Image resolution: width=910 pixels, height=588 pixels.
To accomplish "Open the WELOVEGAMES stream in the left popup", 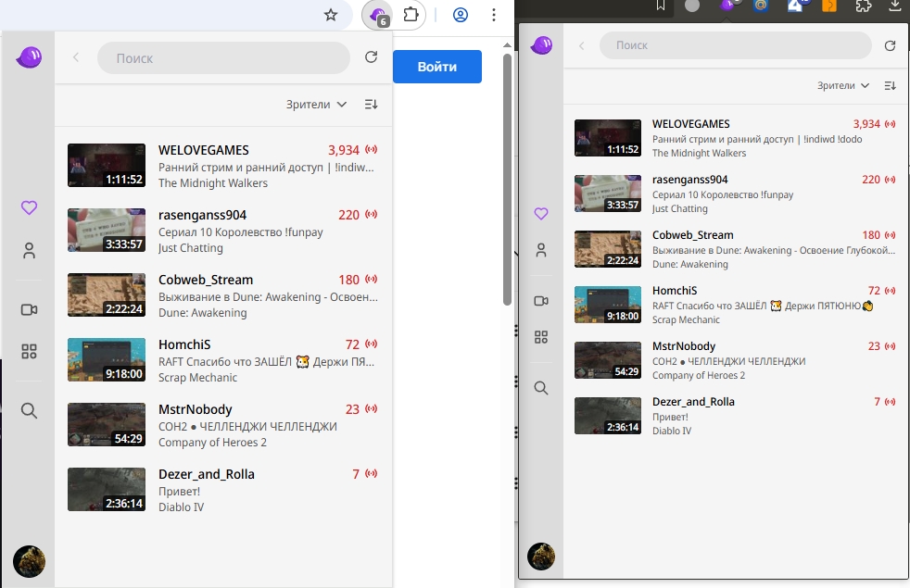I will click(203, 150).
